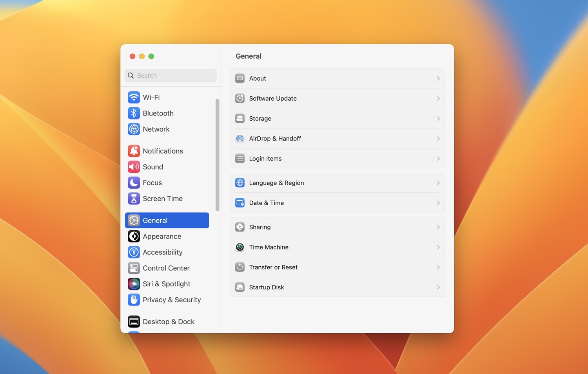Select the Notifications bell icon

pos(134,151)
